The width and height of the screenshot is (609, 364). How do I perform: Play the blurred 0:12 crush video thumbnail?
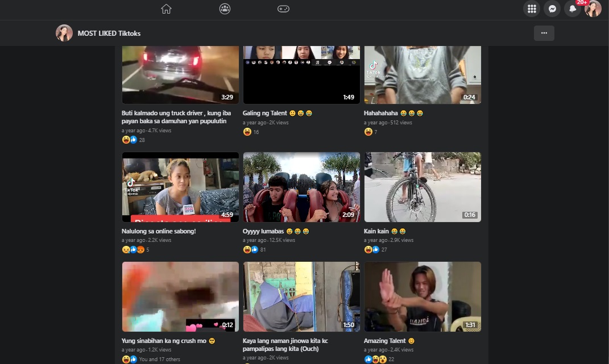pyautogui.click(x=181, y=296)
